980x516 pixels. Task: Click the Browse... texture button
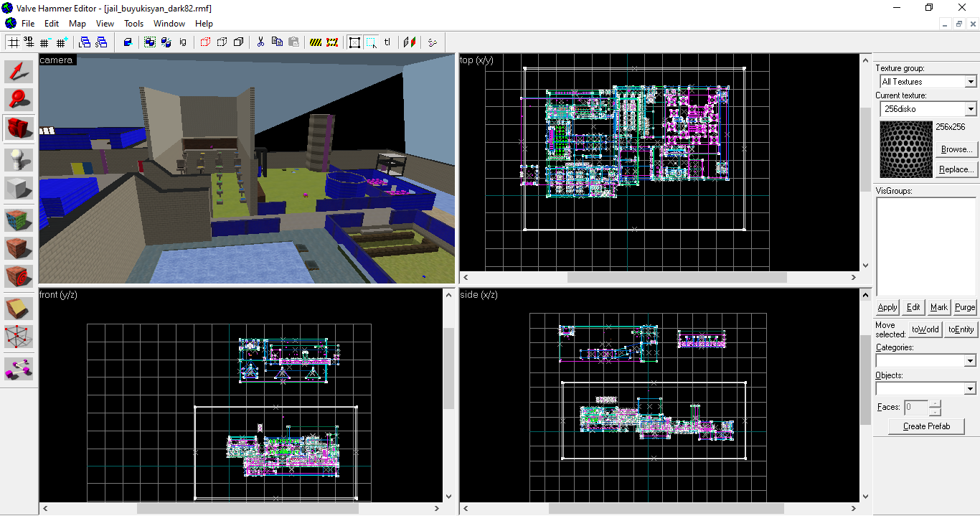click(x=957, y=149)
